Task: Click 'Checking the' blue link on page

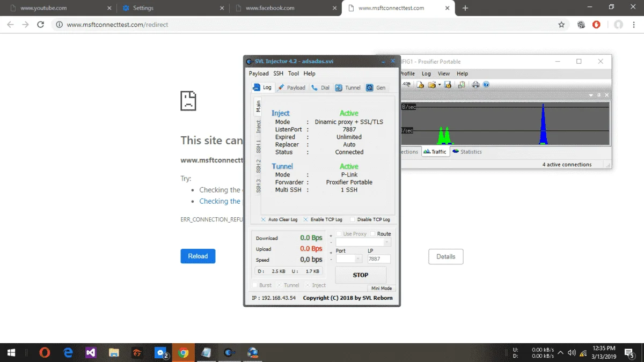Action: coord(220,201)
